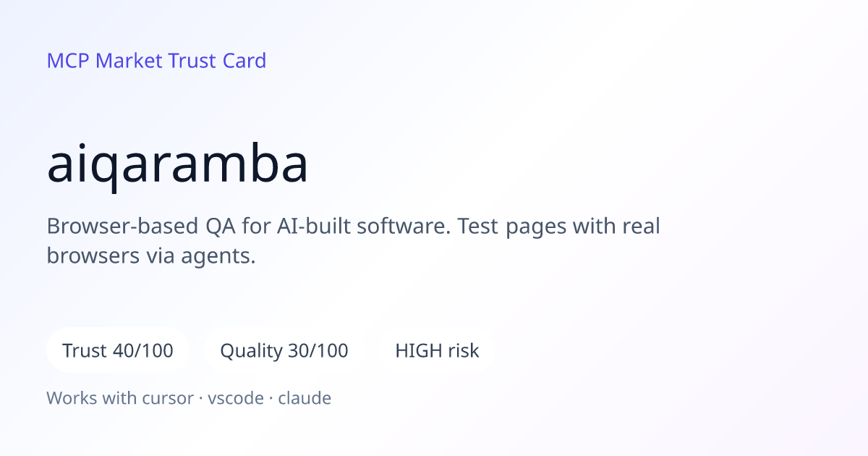Viewport: 868px width, 456px height.
Task: Click the 40/100 score number
Action: (143, 350)
